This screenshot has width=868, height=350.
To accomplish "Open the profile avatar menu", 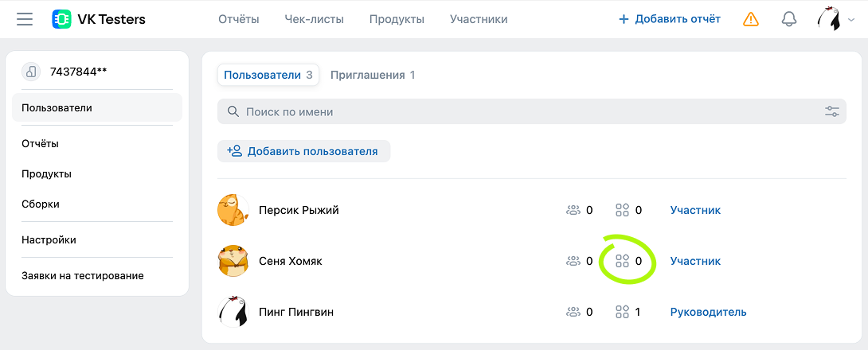I will click(x=829, y=19).
